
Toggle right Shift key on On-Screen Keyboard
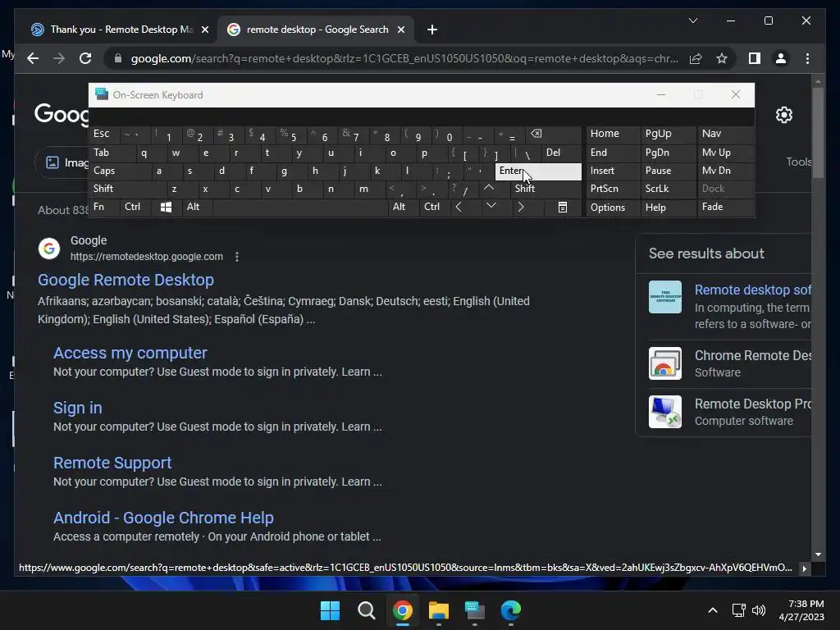click(546, 189)
